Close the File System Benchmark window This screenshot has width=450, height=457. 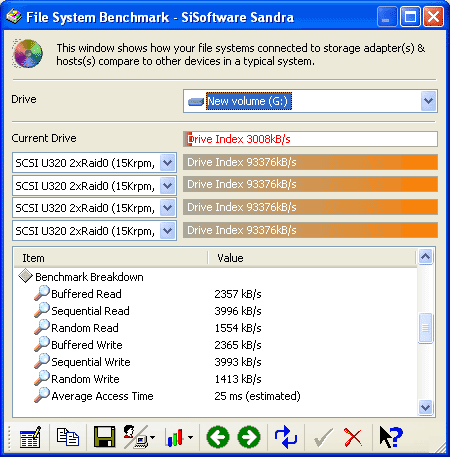(x=433, y=17)
